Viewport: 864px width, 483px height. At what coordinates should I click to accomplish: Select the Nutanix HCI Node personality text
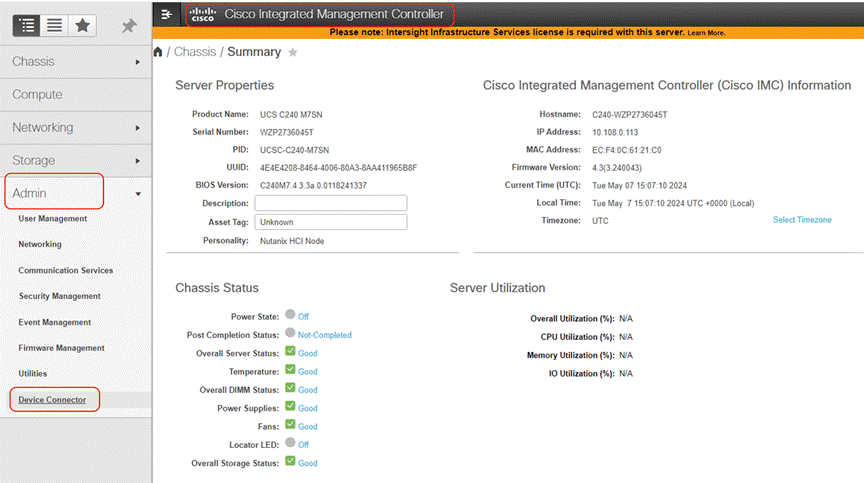tap(291, 241)
